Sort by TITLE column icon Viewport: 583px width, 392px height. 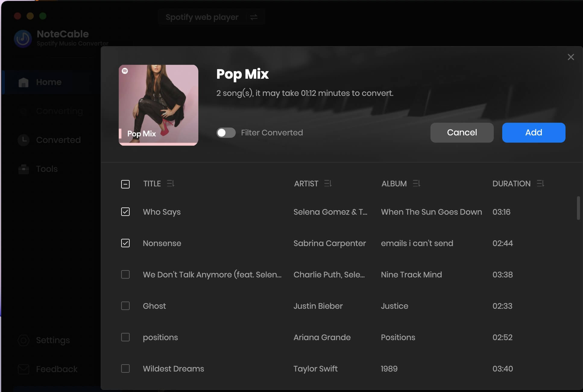[x=171, y=183]
